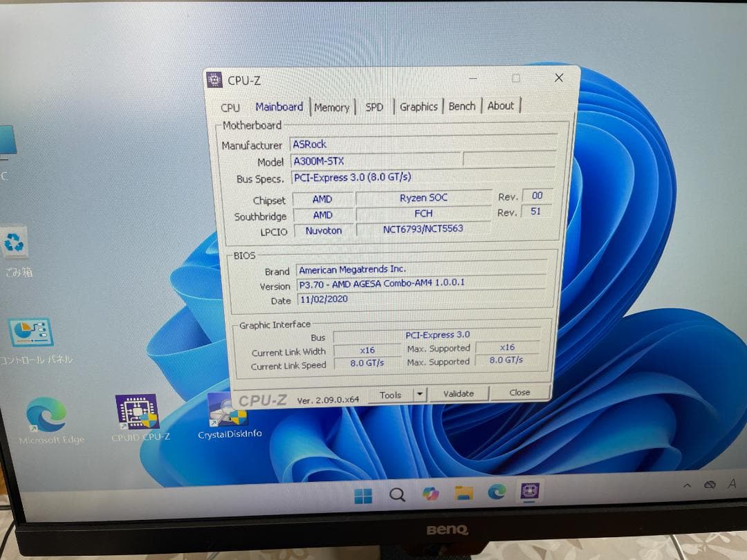This screenshot has width=747, height=560.
Task: Switch to the Memory tab
Action: [331, 106]
